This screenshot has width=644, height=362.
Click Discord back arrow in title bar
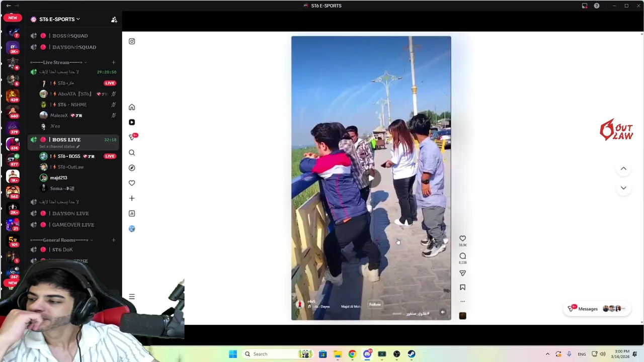click(8, 6)
